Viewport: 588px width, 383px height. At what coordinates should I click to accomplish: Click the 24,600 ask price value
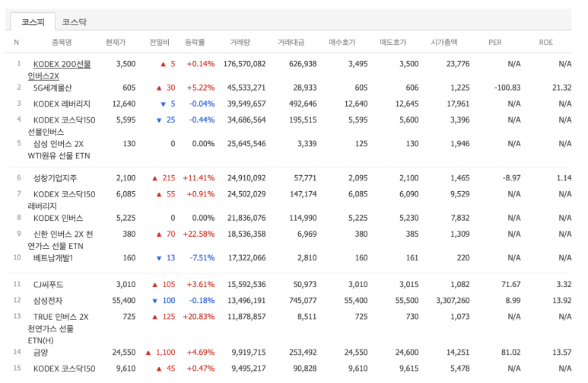pos(407,353)
